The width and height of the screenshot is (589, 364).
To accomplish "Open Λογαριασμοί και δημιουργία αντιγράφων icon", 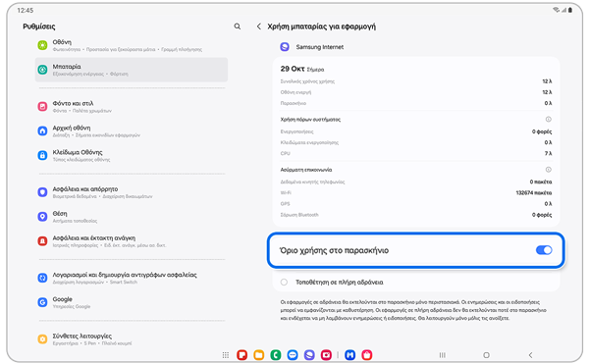I will coord(42,278).
